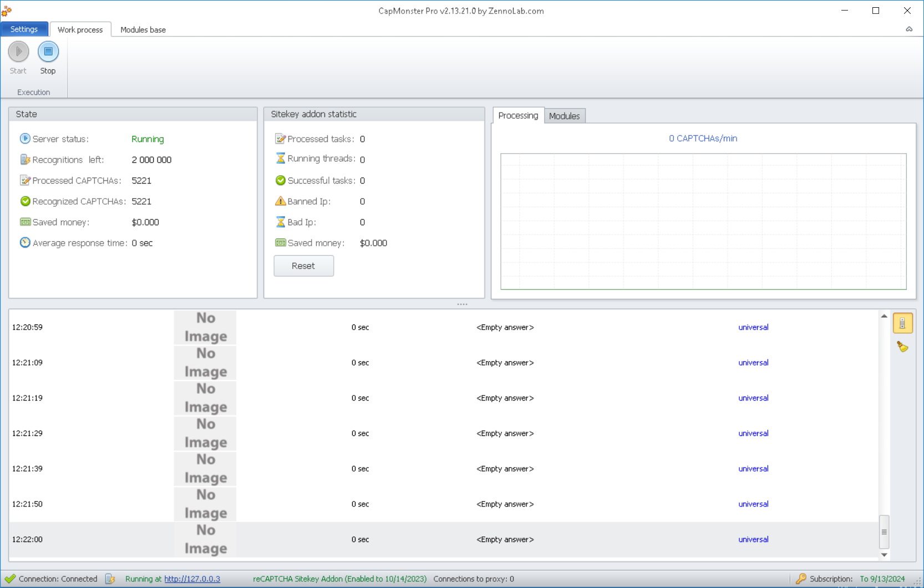Click the Recognized CAPTCHAs checkmark icon

click(x=25, y=201)
